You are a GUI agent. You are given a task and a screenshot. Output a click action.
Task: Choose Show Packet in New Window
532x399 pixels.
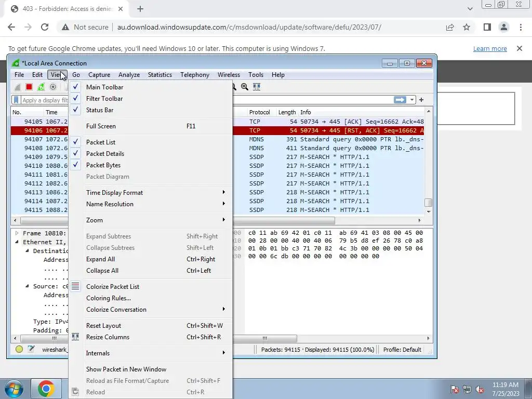coord(151,369)
